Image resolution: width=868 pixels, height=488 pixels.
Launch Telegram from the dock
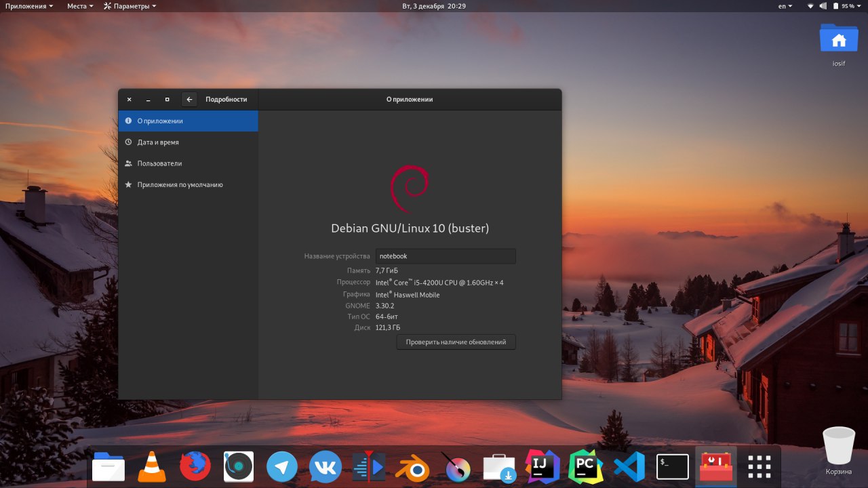tap(282, 467)
